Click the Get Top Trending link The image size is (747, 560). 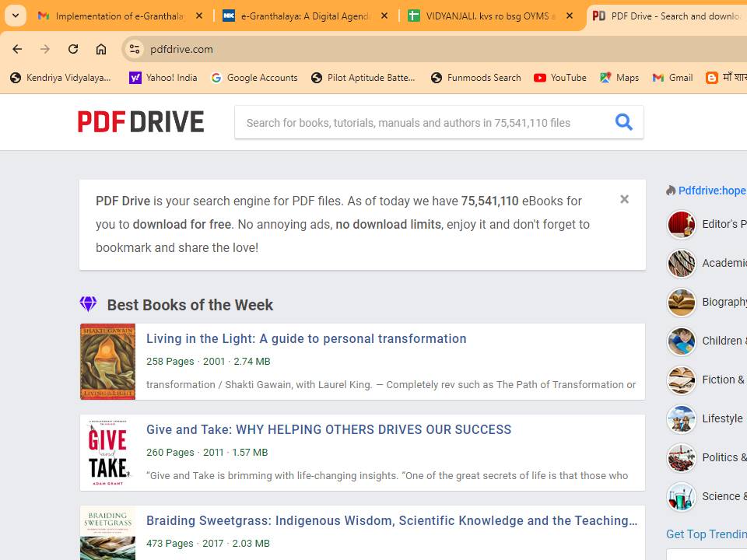click(706, 534)
